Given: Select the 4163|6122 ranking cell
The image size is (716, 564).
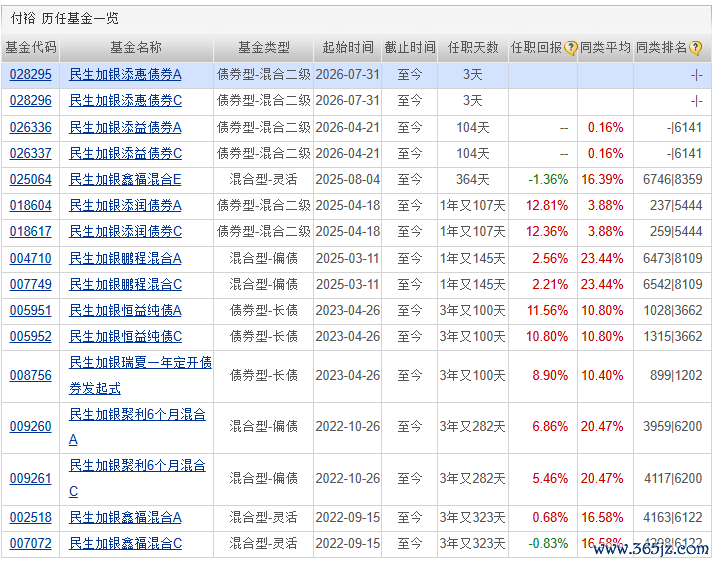Looking at the screenshot, I should [673, 517].
